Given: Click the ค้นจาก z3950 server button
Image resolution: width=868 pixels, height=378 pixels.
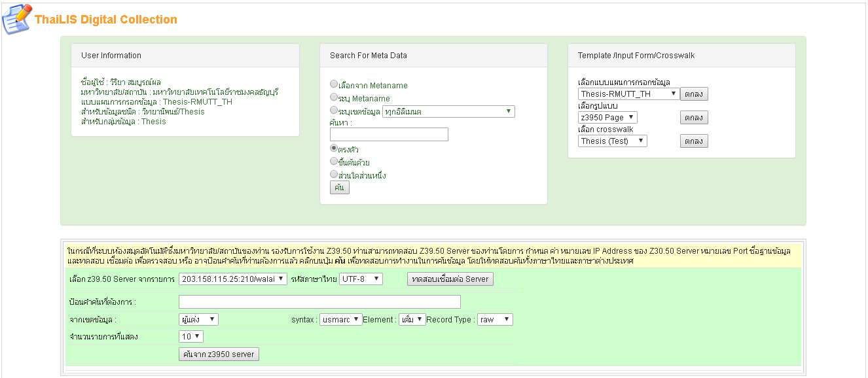Looking at the screenshot, I should point(219,354).
